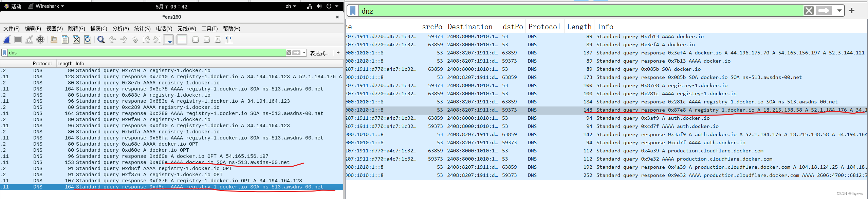868x199 pixels.
Task: Open the 活动 Activities overview
Action: [13, 6]
